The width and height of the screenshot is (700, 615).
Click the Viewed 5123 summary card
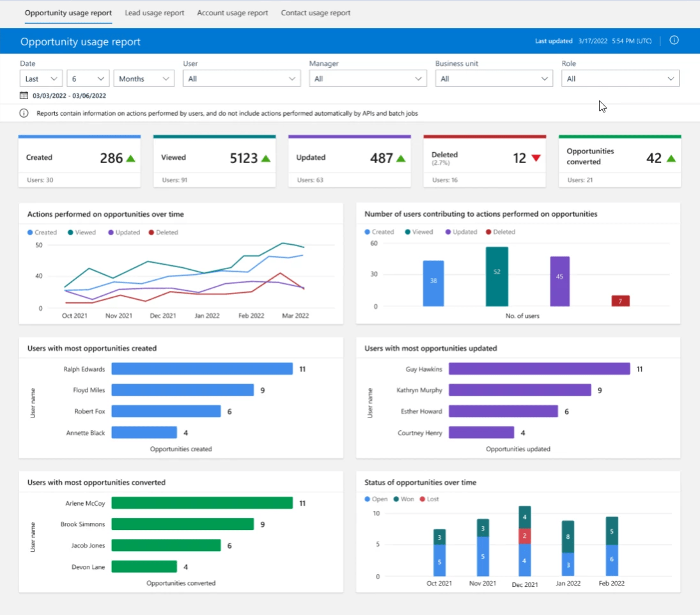[x=214, y=157]
